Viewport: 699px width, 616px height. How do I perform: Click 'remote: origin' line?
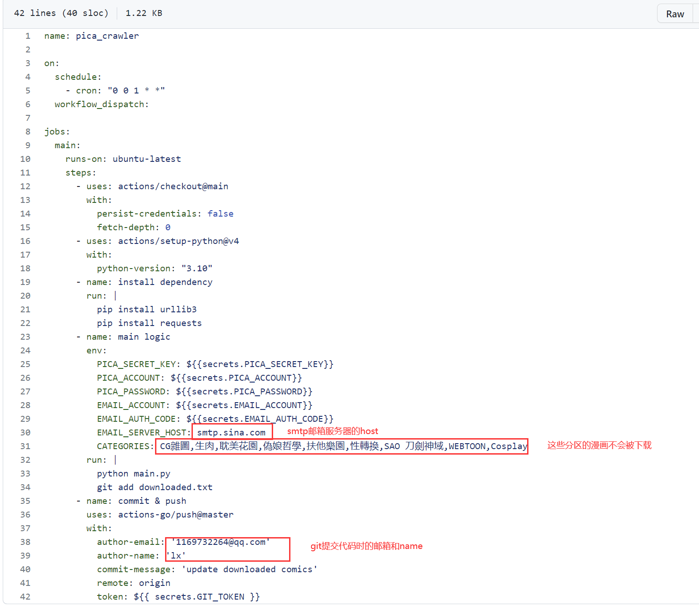[134, 583]
